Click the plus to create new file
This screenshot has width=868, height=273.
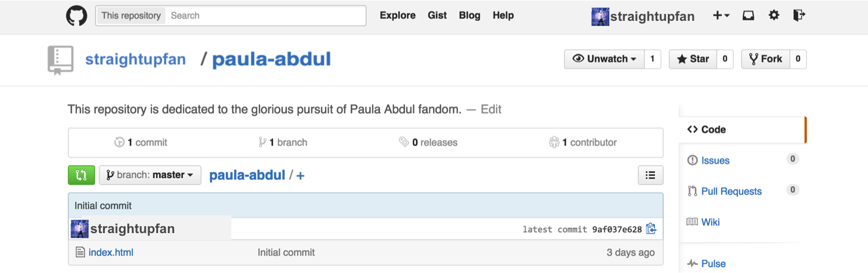point(300,175)
